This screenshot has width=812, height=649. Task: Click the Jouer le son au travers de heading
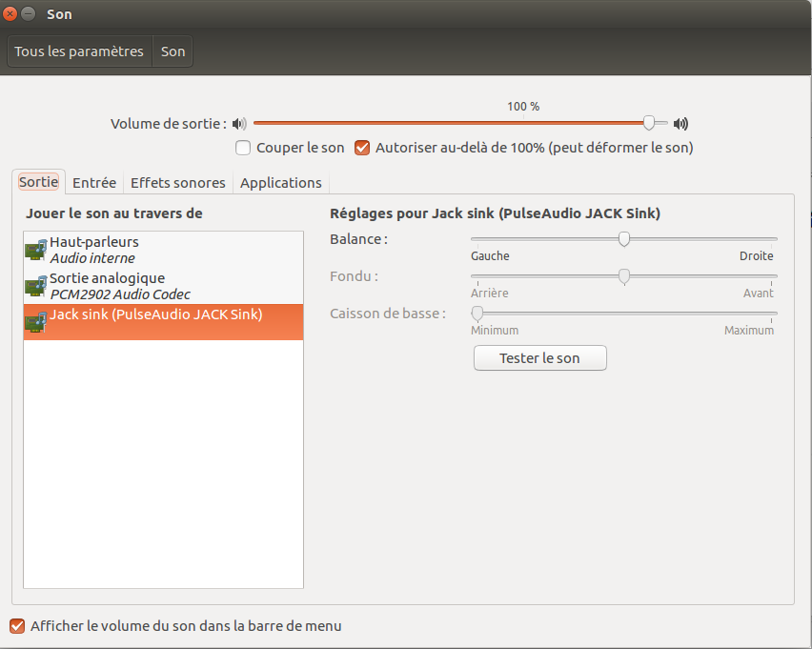(x=114, y=213)
